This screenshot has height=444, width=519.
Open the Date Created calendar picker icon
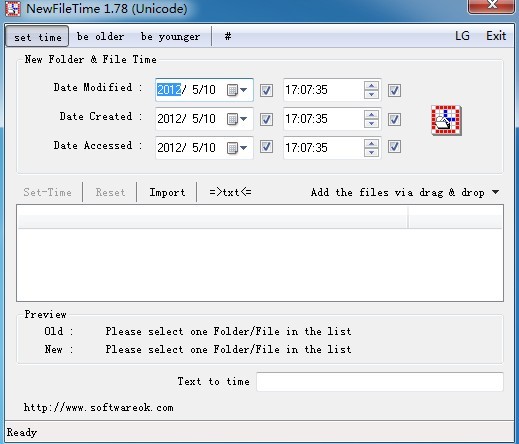tap(232, 119)
